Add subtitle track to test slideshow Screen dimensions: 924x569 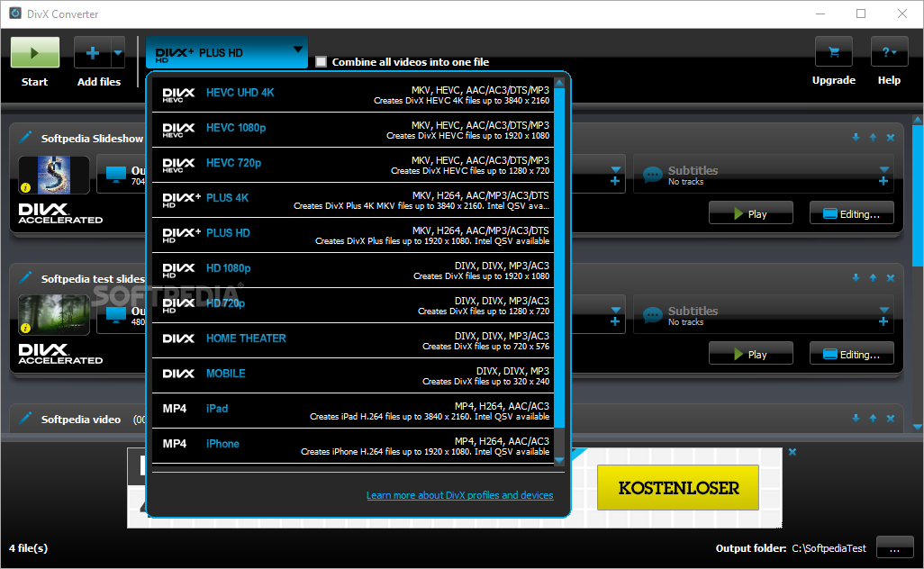tap(883, 321)
